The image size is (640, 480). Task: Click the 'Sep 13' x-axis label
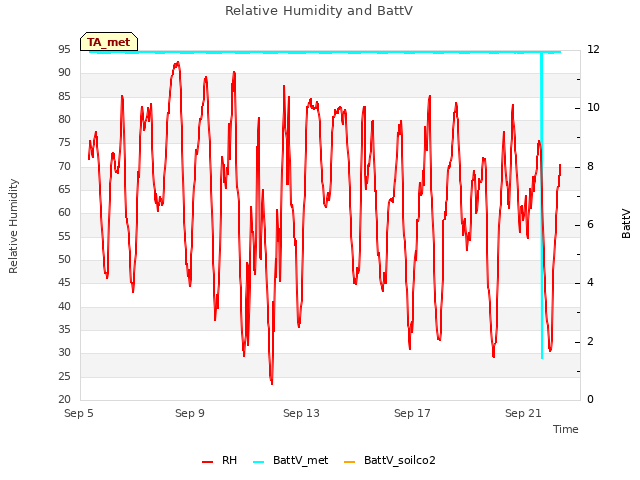tap(301, 413)
